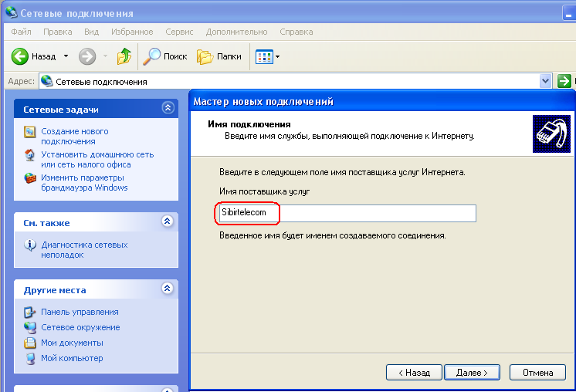Click the My Documents folder icon
Viewport: 576px width, 392px height.
click(30, 343)
